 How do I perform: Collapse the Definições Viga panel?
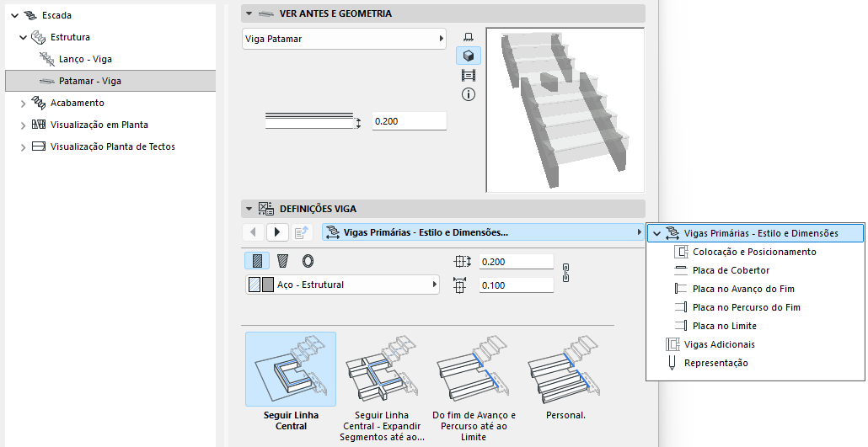249,209
